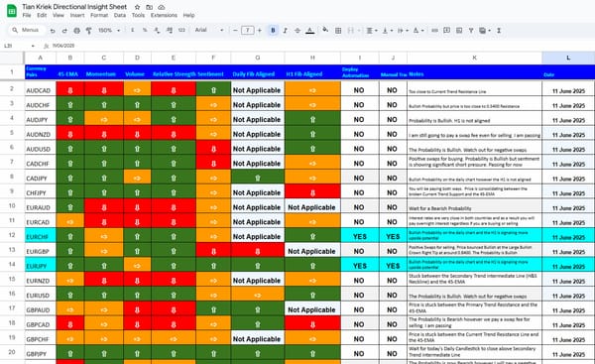This screenshot has height=364, width=595.
Task: Open the Arial font dropdown
Action: click(209, 31)
